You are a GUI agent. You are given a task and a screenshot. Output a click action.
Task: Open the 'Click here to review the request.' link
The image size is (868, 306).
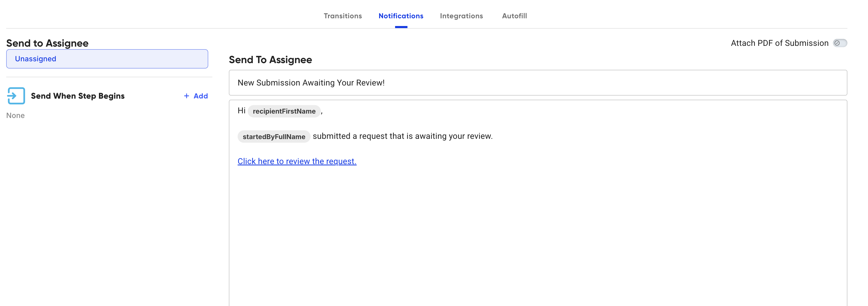pos(297,161)
